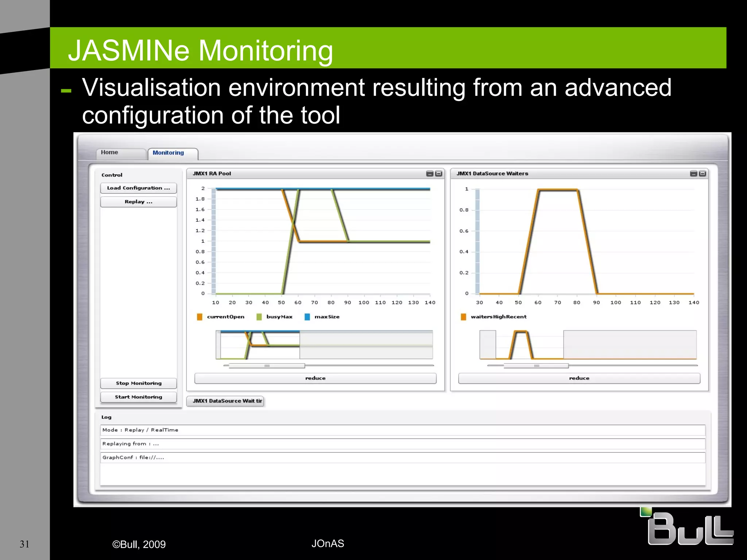747x560 pixels.
Task: Restore the minimized JMX1 DataSource Wait time panel
Action: click(x=225, y=401)
